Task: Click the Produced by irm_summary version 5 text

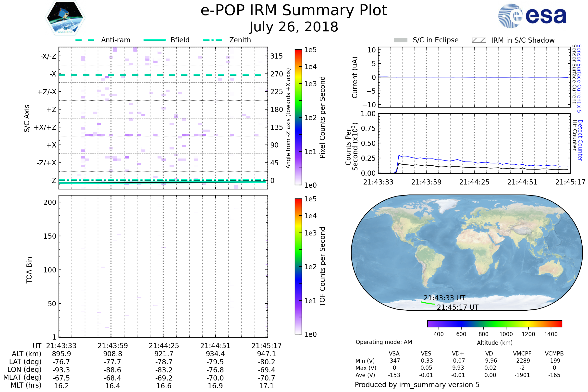Action: tap(417, 385)
